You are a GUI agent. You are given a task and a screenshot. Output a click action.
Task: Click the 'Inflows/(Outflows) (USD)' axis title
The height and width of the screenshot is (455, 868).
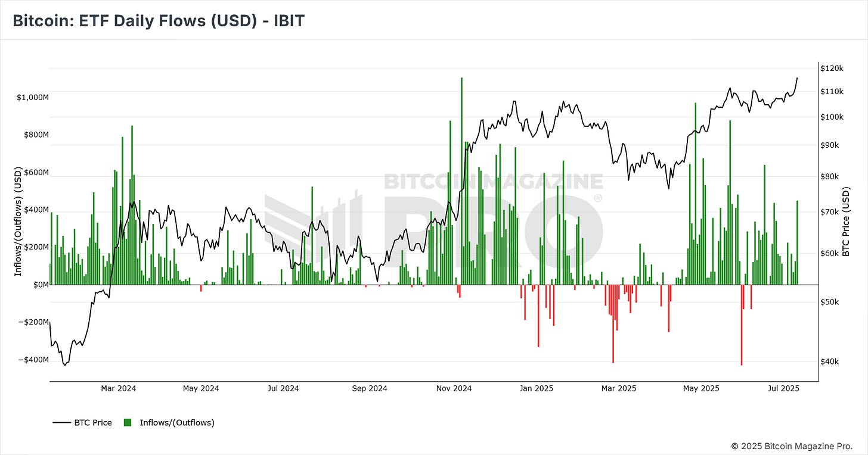click(18, 222)
